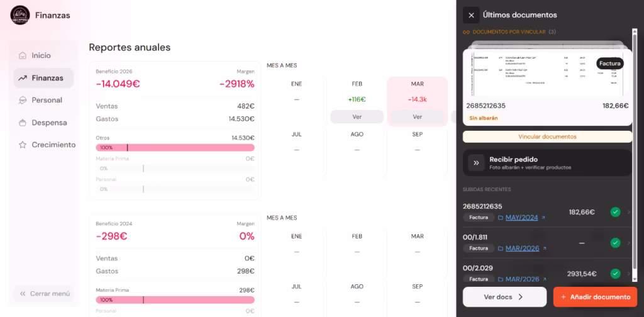This screenshot has height=317, width=644.
Task: Click the Otros 100% pink progress bar
Action: coord(175,147)
